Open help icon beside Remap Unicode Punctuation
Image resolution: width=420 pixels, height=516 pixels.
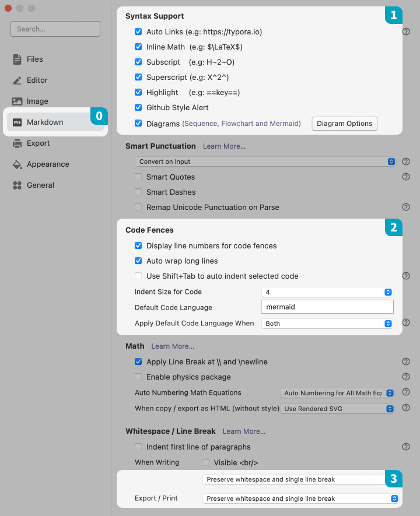click(x=406, y=207)
